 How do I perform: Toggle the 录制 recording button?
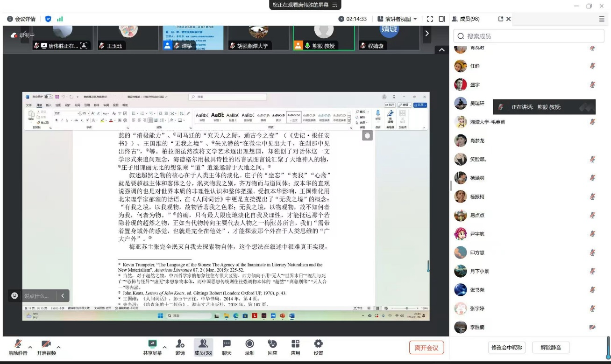(x=249, y=347)
